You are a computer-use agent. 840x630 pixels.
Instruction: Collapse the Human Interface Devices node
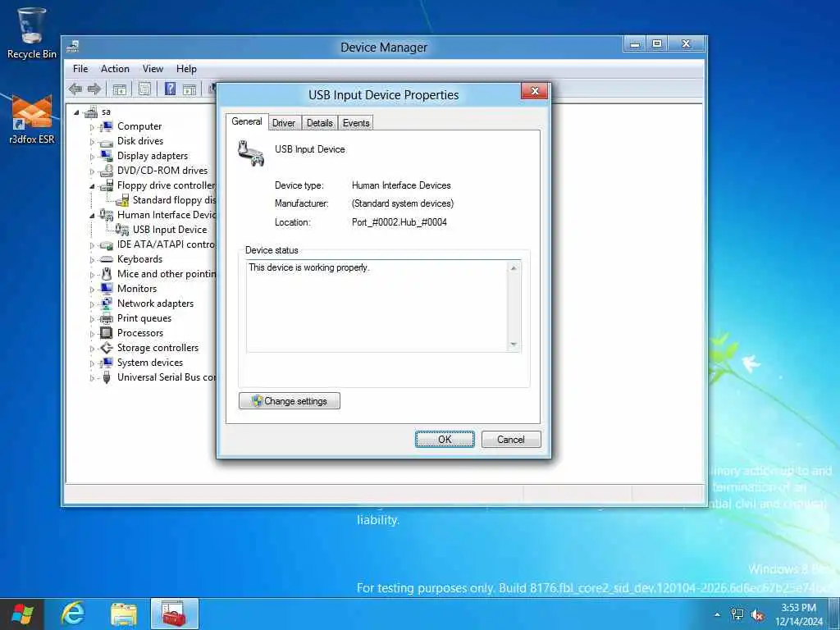pos(92,216)
